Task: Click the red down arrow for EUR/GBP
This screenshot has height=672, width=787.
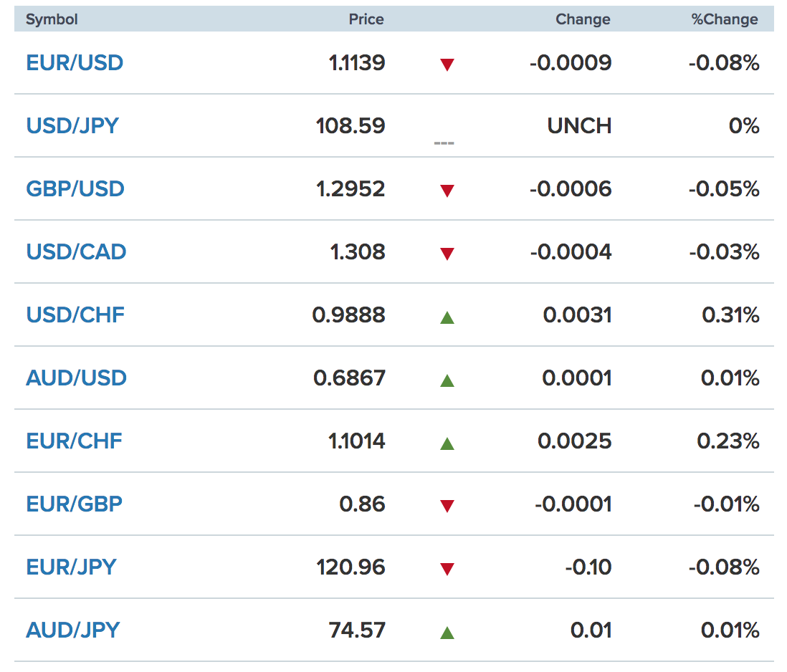Action: 447,506
